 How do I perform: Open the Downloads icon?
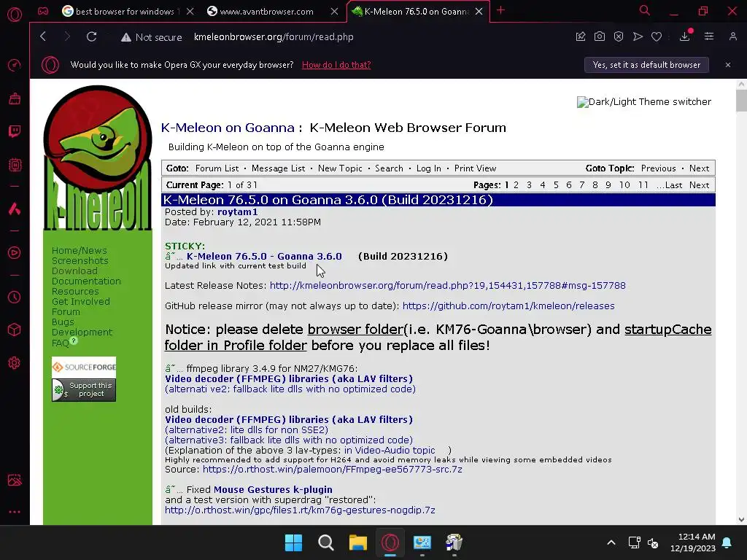pyautogui.click(x=684, y=36)
